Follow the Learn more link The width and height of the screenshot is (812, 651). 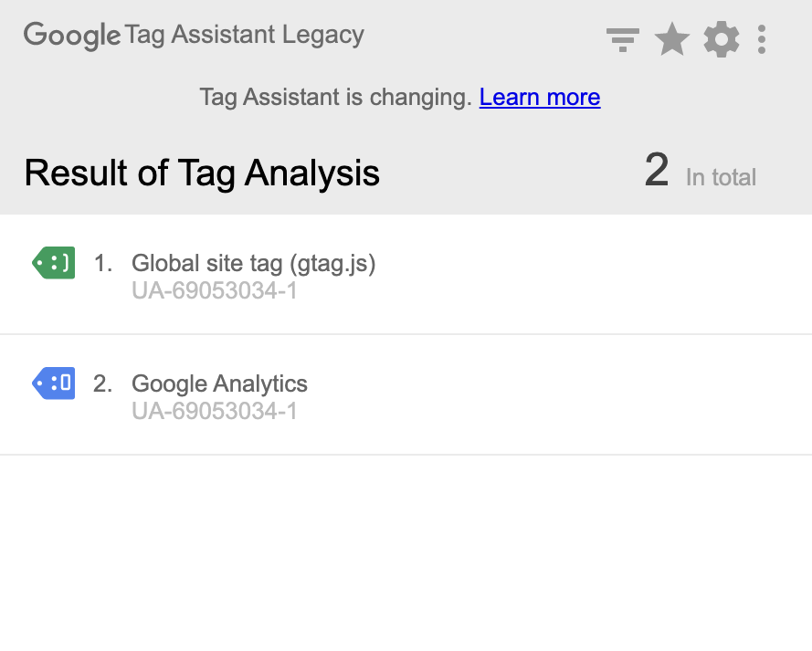coord(540,97)
